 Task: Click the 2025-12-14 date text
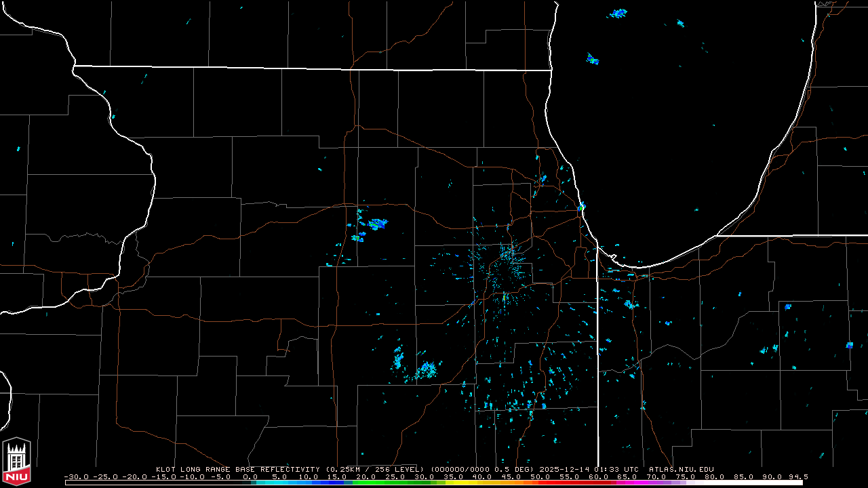coord(565,469)
